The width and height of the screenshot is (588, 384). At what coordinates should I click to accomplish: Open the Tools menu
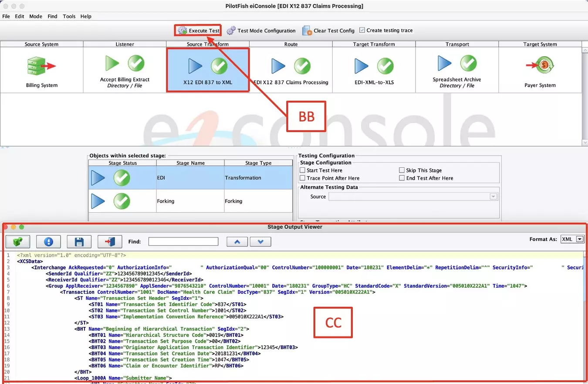[x=69, y=16]
